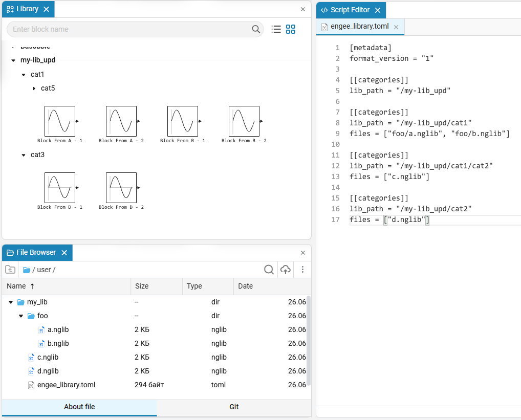Viewport: 521px width, 420px height.
Task: Close the File Browser panel with the top-right X
Action: tap(302, 253)
